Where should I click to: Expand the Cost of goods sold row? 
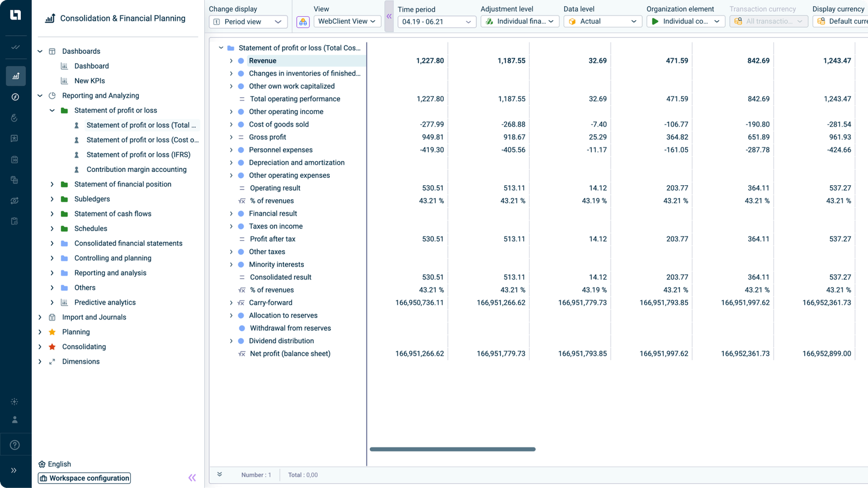pyautogui.click(x=231, y=124)
